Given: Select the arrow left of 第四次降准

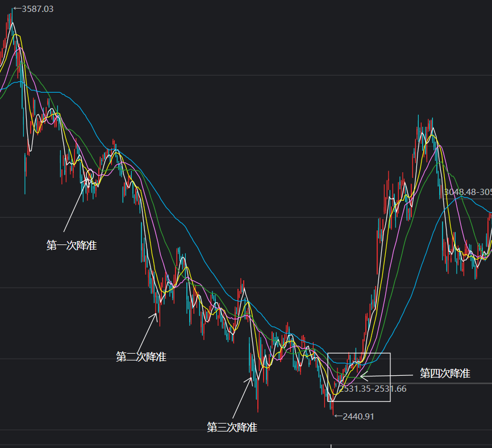Looking at the screenshot, I should [x=386, y=375].
